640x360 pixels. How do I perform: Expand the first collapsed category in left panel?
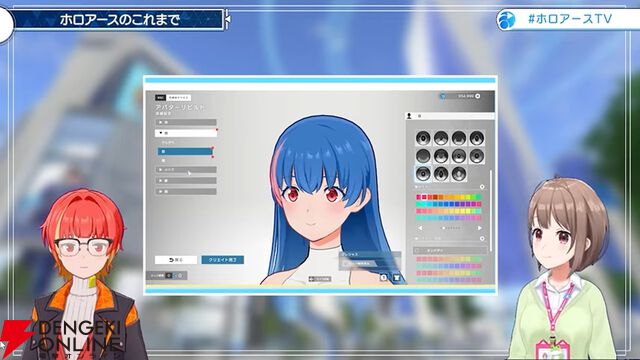point(186,122)
